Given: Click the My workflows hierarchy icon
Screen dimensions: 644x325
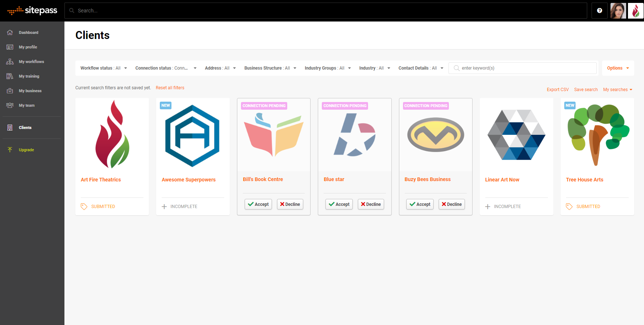Looking at the screenshot, I should (x=10, y=62).
